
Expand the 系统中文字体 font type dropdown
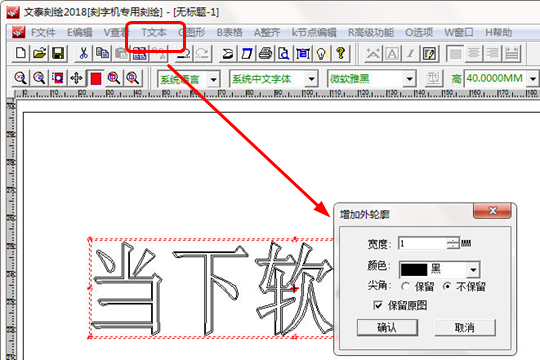click(311, 79)
